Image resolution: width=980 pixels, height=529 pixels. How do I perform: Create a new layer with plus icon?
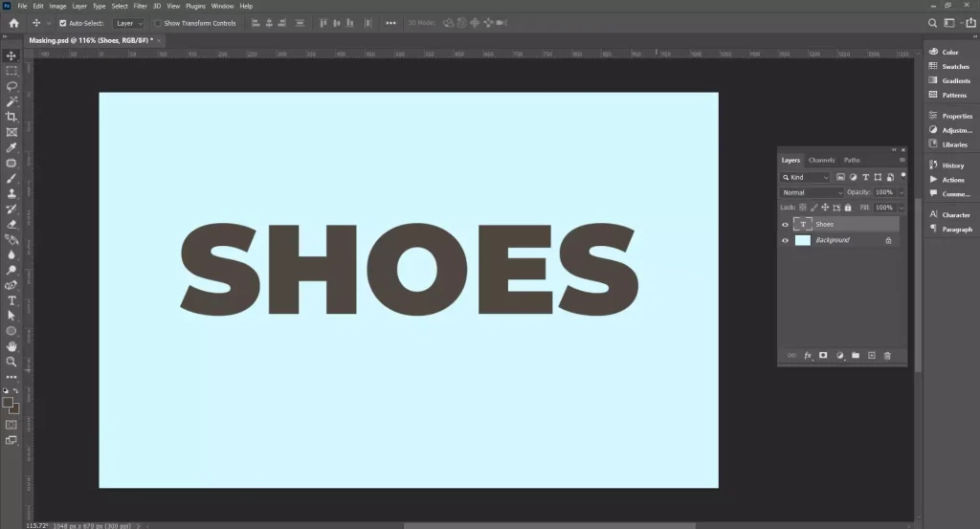tap(871, 355)
